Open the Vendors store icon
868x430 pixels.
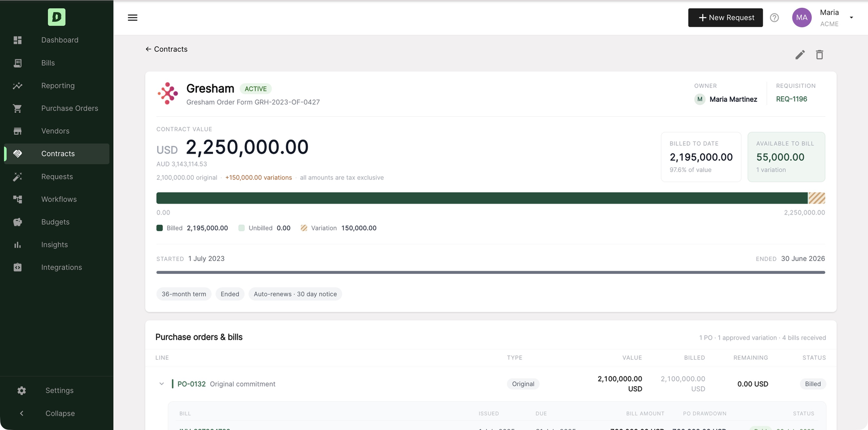click(x=18, y=131)
